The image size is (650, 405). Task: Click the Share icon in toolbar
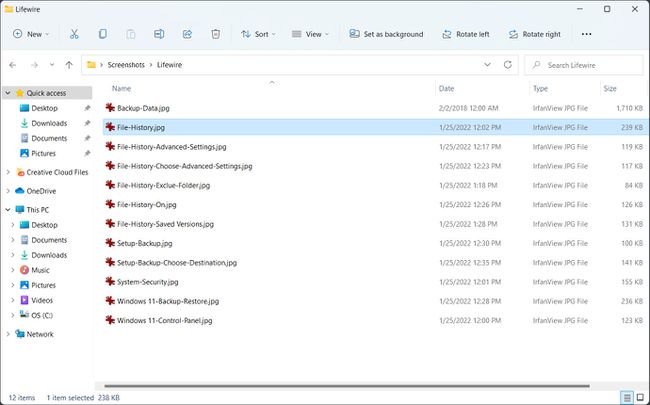pyautogui.click(x=187, y=34)
